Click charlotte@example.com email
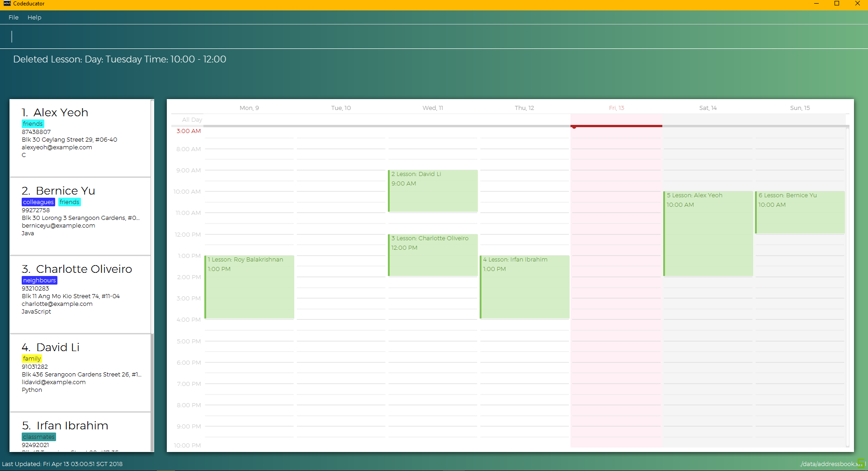Screen dimensions: 868x471 point(57,304)
